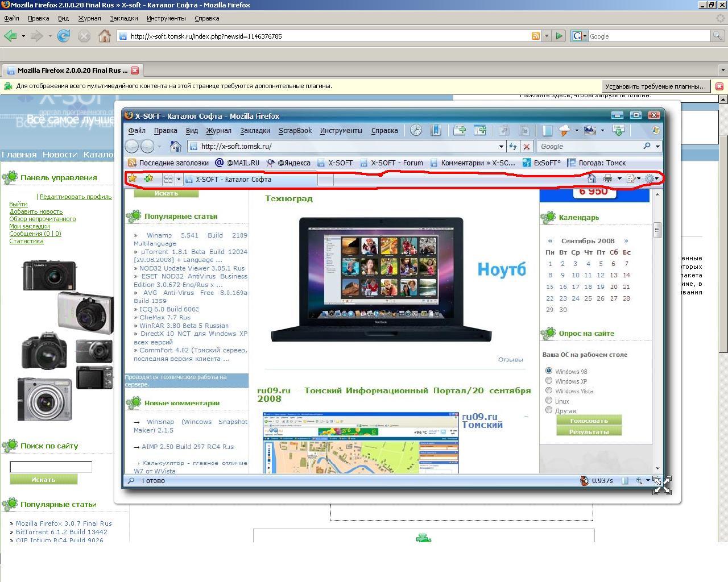Click the gear tools icon in inner tab bar

click(649, 178)
